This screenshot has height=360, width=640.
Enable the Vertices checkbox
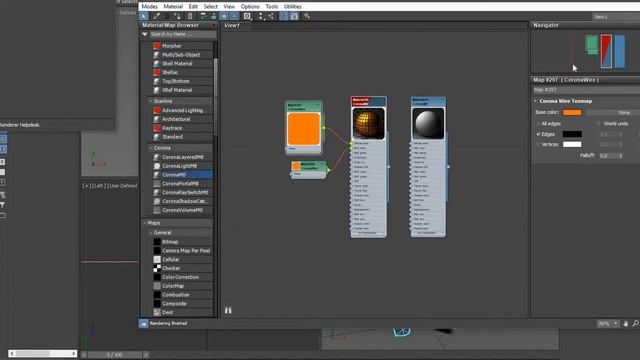[538, 144]
